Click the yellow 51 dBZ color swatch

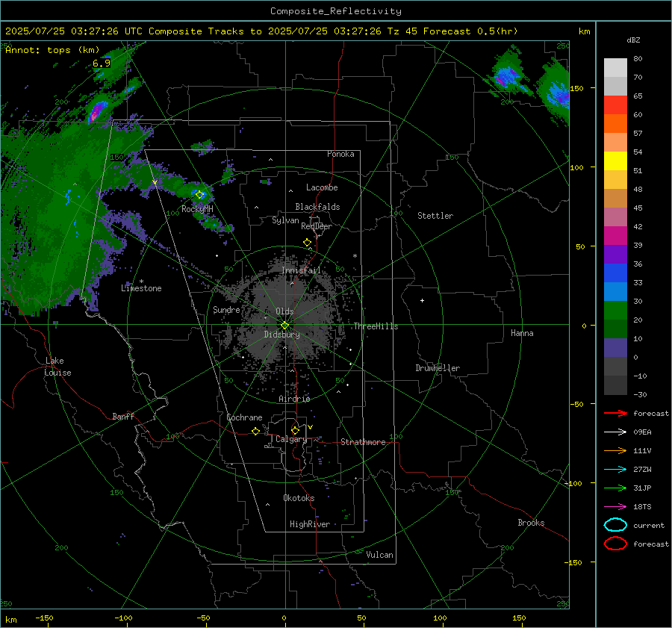click(x=615, y=161)
